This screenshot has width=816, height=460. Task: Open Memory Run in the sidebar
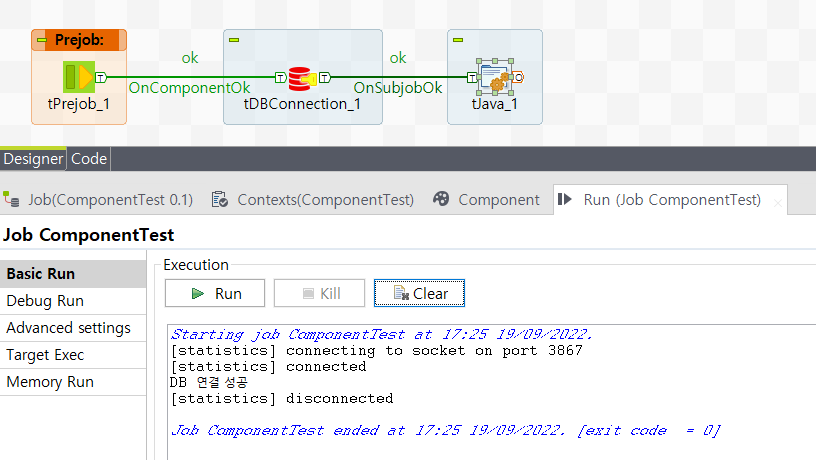point(73,382)
